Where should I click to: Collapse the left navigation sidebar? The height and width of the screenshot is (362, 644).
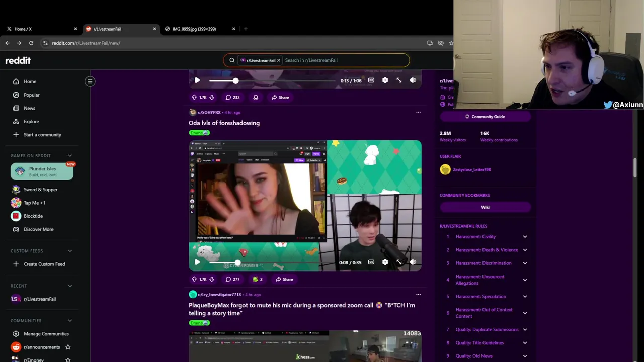90,81
